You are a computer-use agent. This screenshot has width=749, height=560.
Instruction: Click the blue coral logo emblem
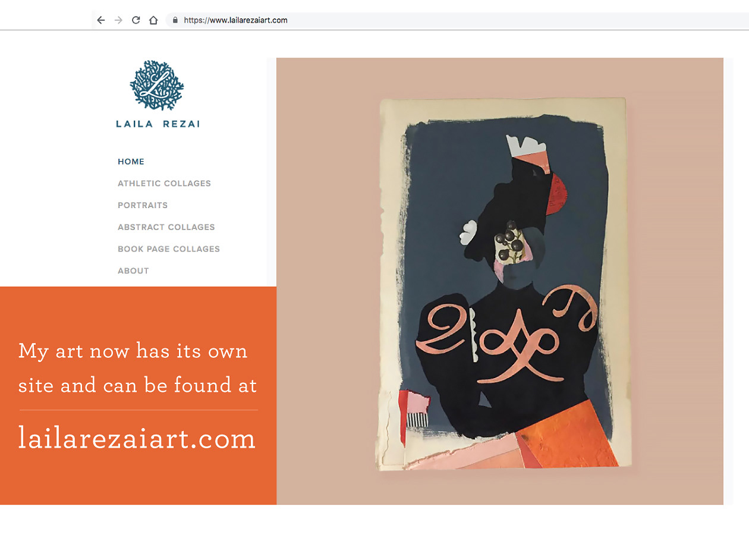point(157,85)
